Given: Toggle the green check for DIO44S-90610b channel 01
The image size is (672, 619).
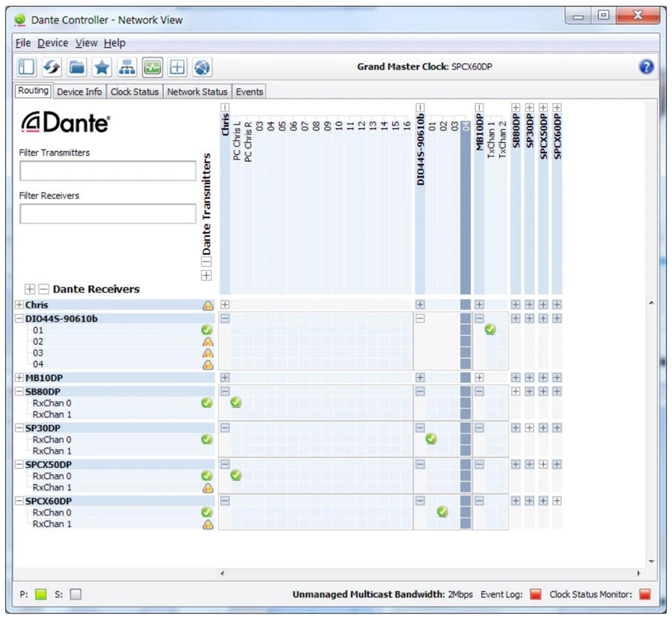Looking at the screenshot, I should coord(490,329).
